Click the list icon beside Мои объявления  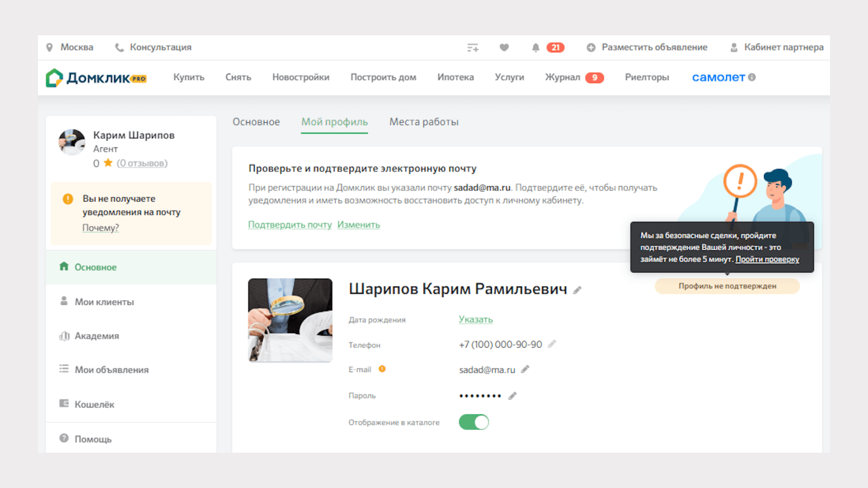click(64, 369)
